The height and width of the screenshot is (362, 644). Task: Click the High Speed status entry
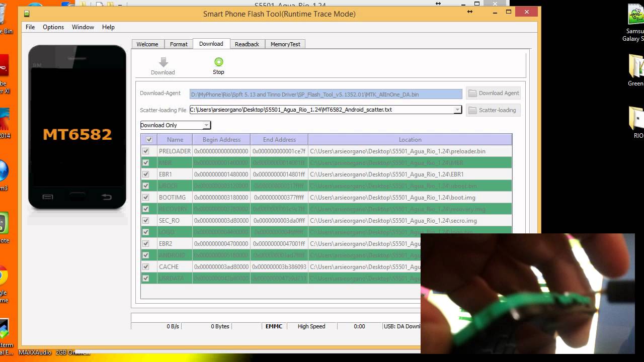coord(311,326)
